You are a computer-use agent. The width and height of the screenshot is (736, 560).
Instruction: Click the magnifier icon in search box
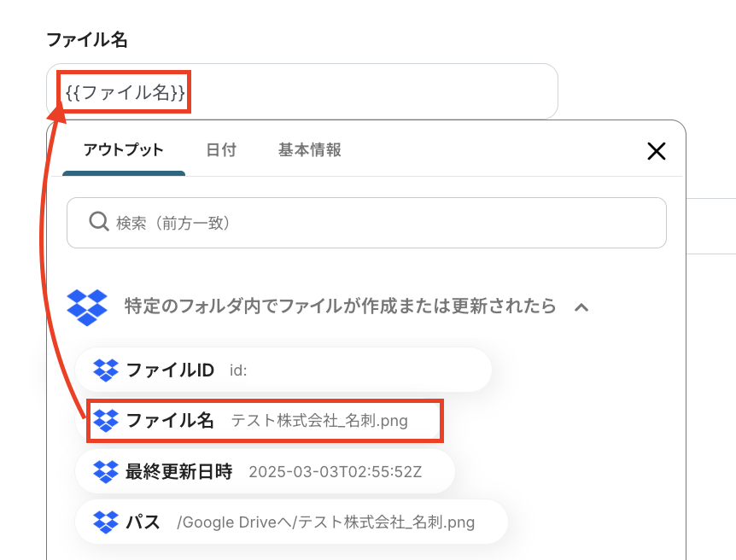click(x=98, y=222)
